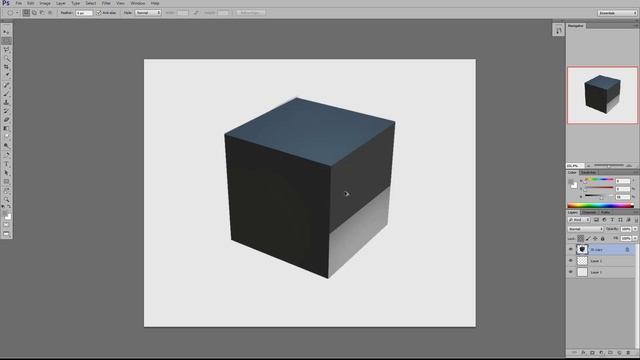Open the layer filter Kind dropdown
This screenshot has height=360, width=640.
579,220
